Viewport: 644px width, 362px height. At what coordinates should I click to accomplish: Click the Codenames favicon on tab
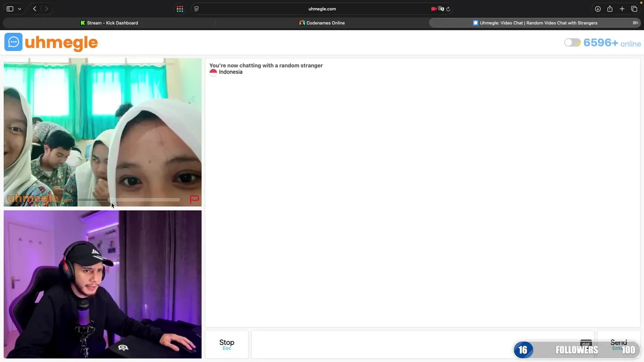click(302, 23)
